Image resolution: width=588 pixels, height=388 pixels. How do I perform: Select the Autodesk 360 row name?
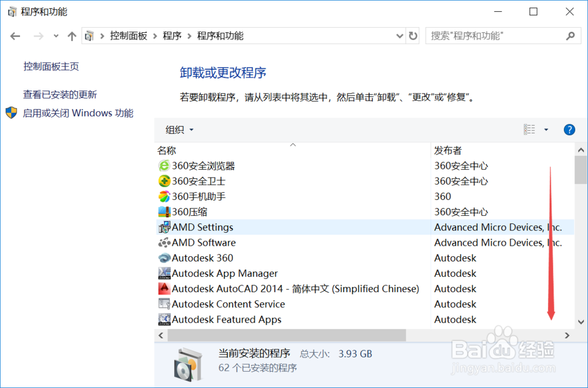click(x=202, y=258)
